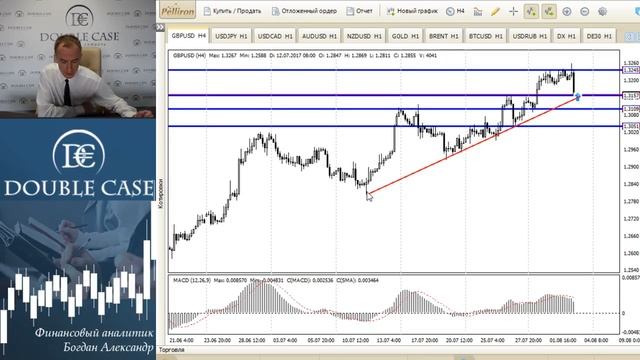The width and height of the screenshot is (640, 360).
Task: Switch to the BTCUSD H1 tab
Action: 486,36
